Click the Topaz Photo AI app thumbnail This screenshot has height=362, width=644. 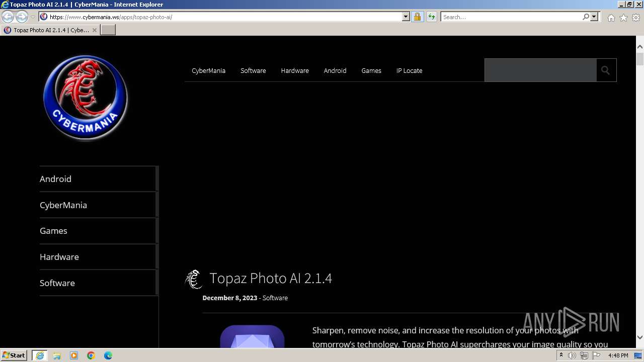[x=252, y=336]
